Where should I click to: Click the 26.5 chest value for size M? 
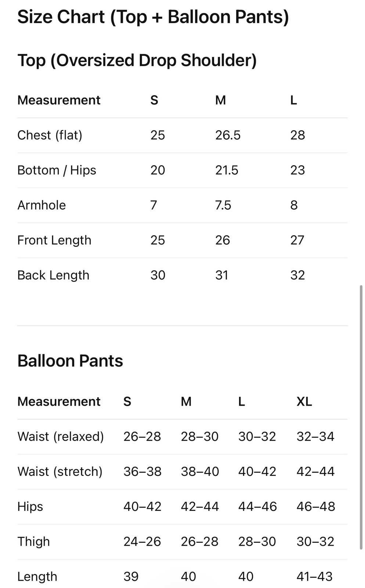(228, 135)
